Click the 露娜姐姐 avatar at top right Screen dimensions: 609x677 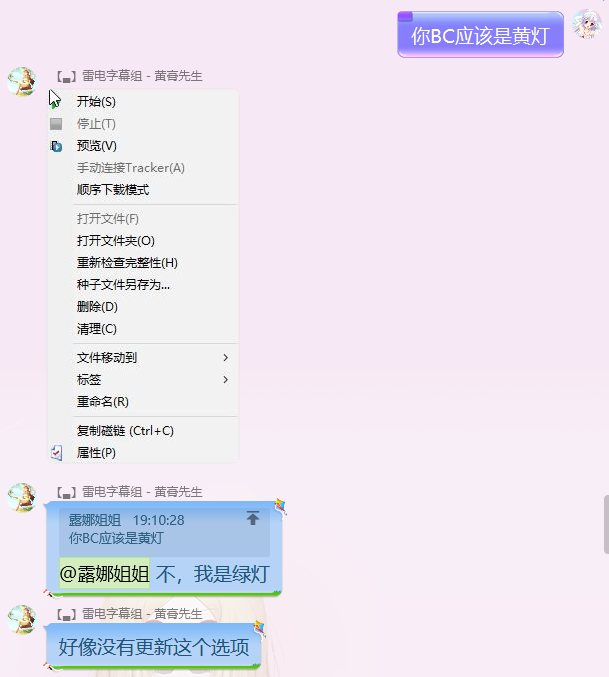pos(587,24)
